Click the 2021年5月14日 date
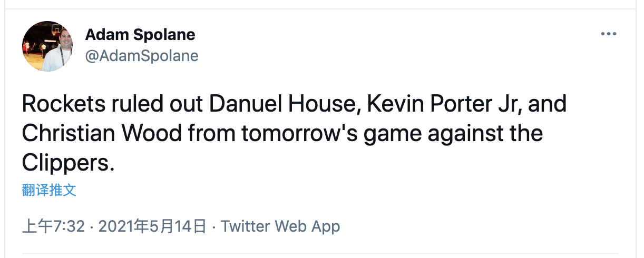Viewport: 644px width, 258px height. pos(152,226)
